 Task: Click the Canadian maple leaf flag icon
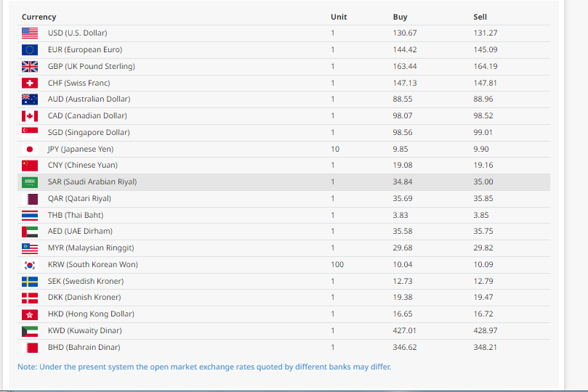(x=29, y=116)
